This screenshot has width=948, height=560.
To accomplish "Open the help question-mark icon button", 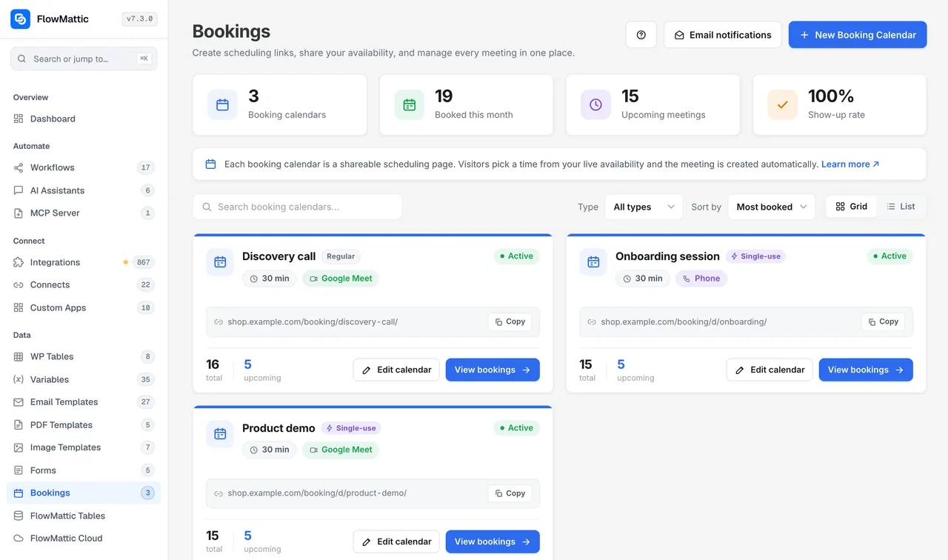I will 641,35.
